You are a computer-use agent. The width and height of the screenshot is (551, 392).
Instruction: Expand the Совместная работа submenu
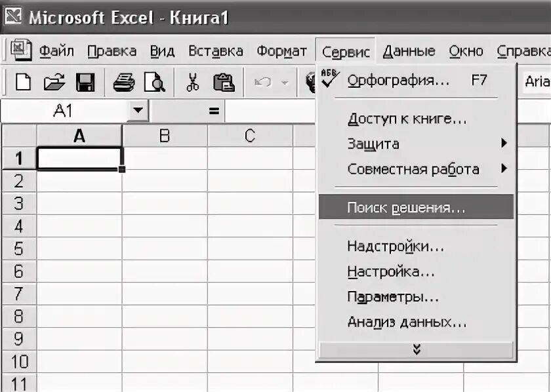(x=504, y=168)
